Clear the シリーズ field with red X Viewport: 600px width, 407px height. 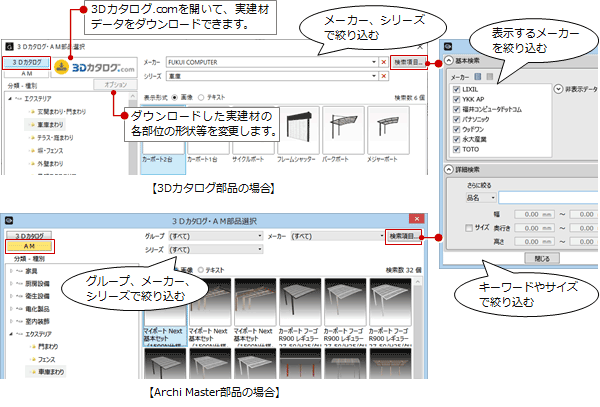click(x=384, y=76)
